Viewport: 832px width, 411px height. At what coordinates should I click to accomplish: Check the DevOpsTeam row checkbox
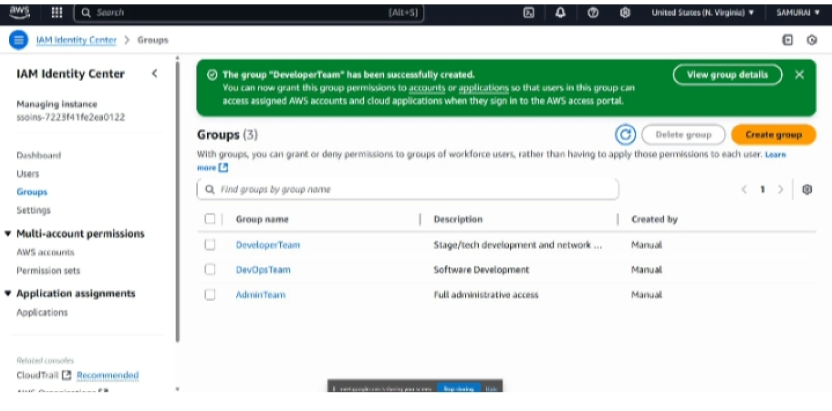210,269
